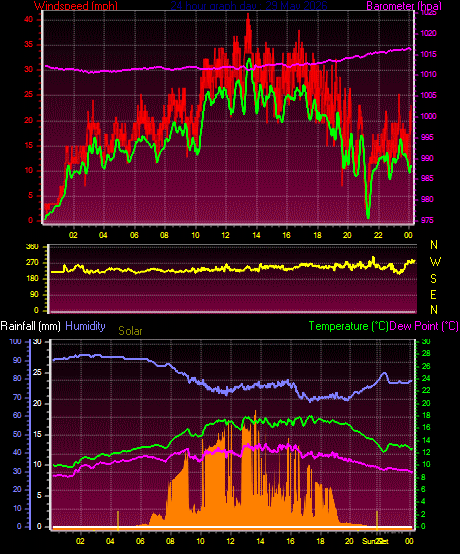Click the "Windspeed (mph)" red heading
The height and width of the screenshot is (554, 460).
(x=76, y=6)
